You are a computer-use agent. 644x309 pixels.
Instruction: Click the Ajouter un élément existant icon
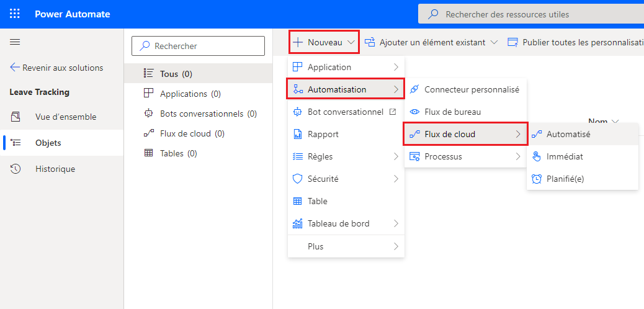[x=370, y=42]
